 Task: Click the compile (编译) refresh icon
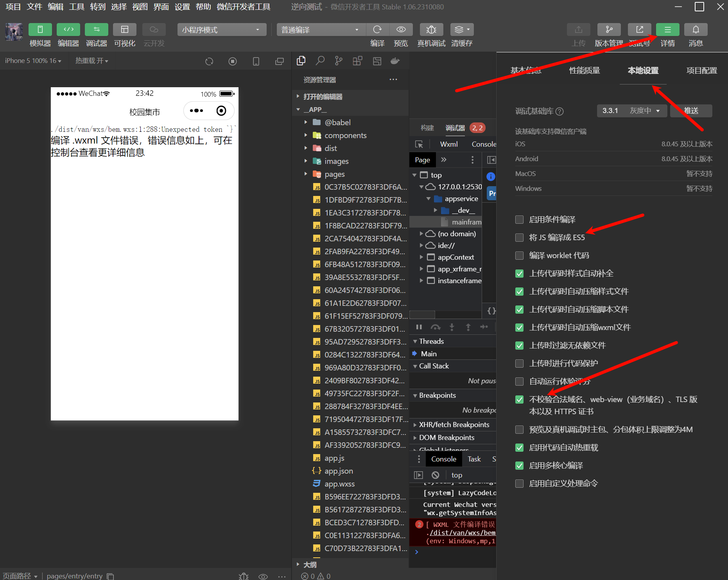click(377, 30)
